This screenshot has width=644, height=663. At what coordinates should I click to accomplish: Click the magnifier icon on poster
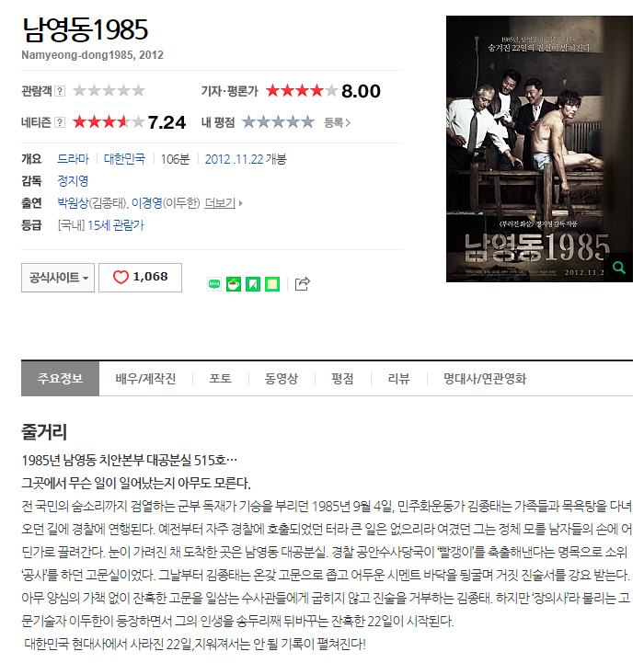pos(619,268)
